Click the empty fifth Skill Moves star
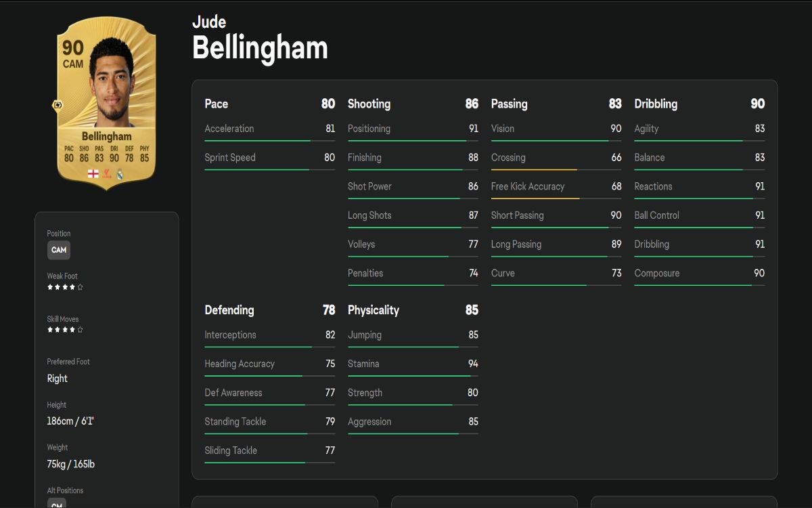 (81, 330)
